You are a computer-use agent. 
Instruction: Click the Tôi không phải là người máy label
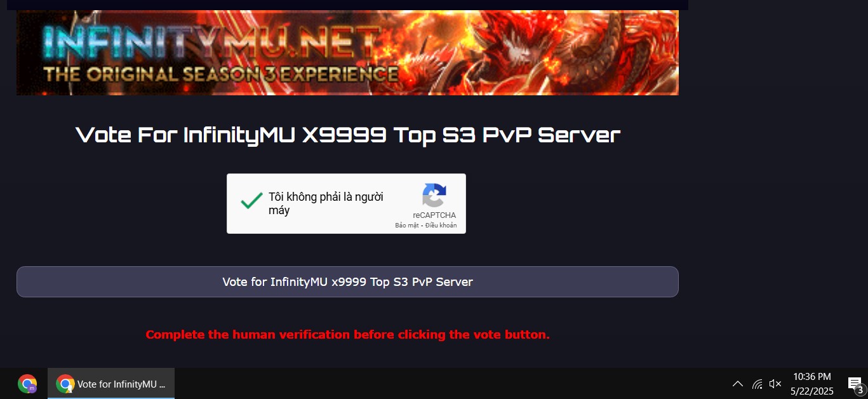pos(326,203)
